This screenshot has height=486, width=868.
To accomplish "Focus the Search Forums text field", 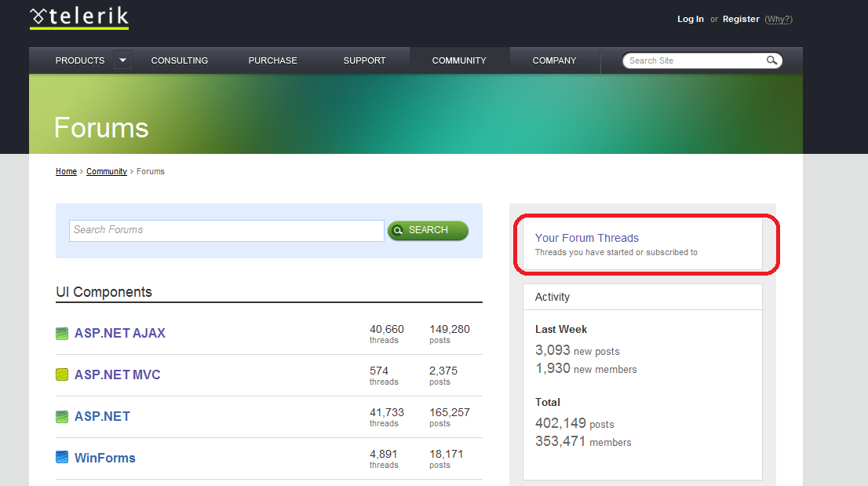I will pos(226,230).
